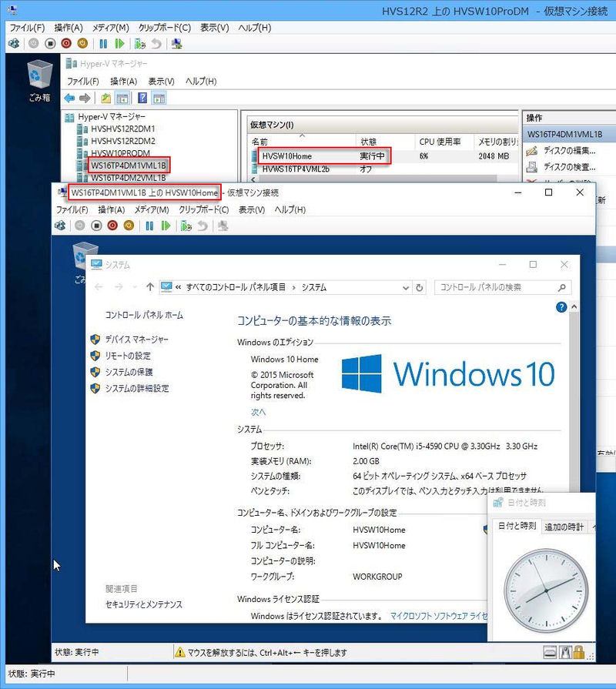Viewport: 616px width, 689px height.
Task: Click in the コントロール パネルの検索 search field
Action: point(497,287)
